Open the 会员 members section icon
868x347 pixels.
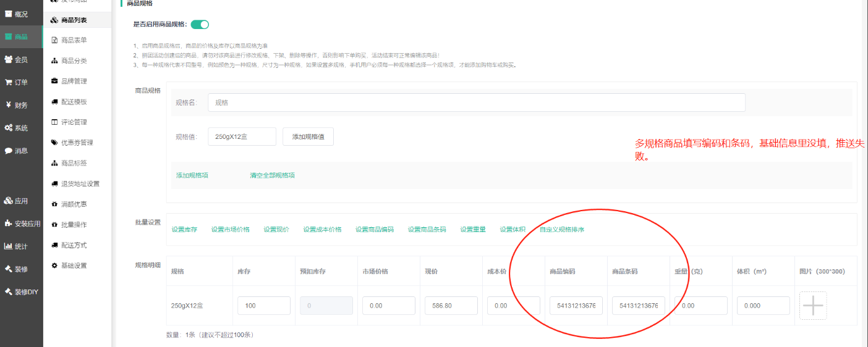point(9,59)
